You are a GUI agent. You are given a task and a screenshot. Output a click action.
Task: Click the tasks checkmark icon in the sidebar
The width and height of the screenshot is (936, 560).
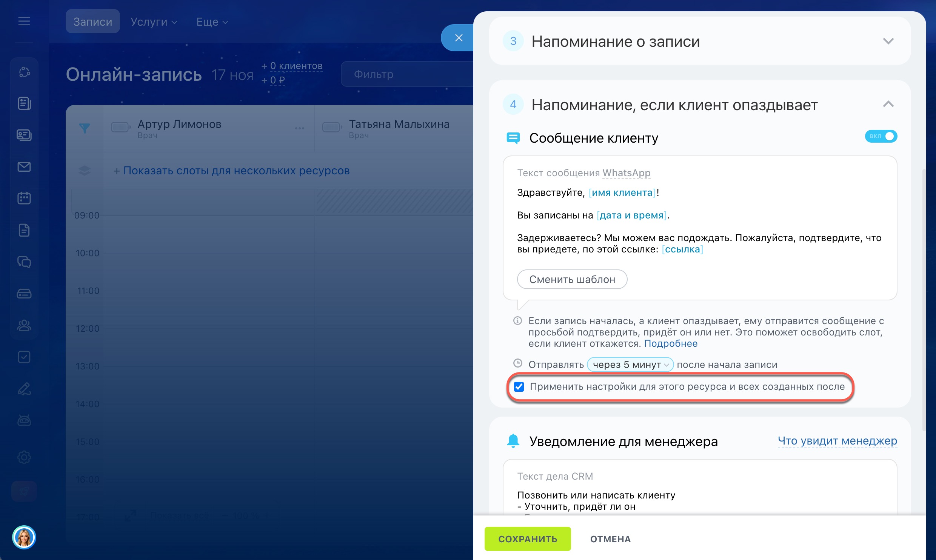click(x=24, y=357)
